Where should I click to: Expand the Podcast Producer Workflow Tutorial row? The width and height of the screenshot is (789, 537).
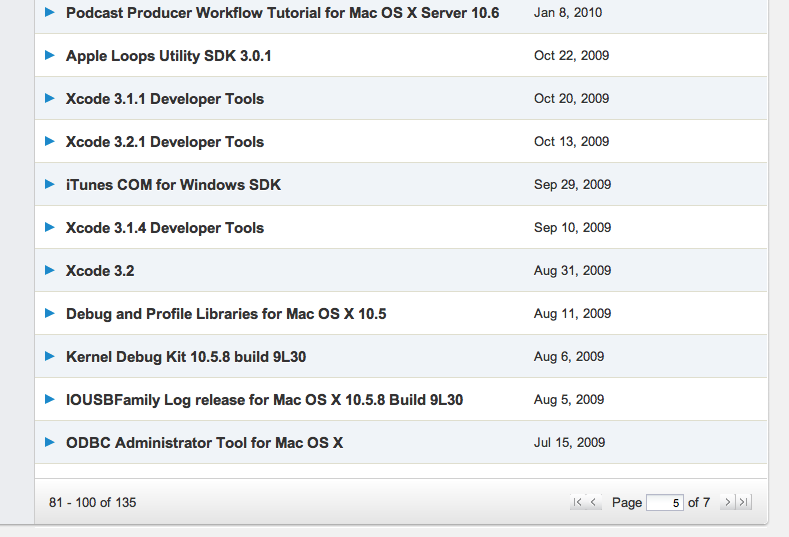(50, 13)
